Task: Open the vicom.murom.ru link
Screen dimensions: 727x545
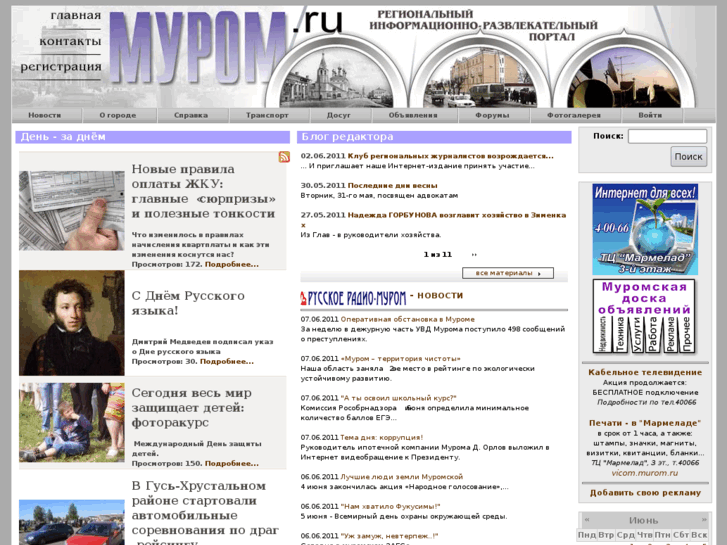Action: 644,473
